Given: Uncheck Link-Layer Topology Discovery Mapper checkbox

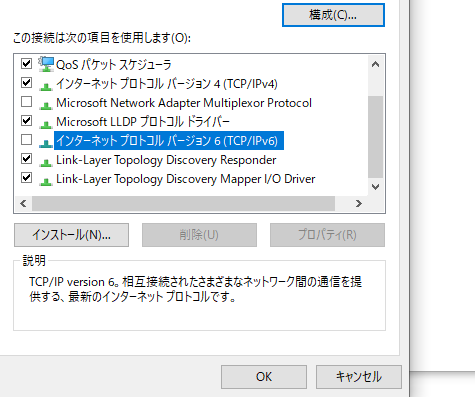Looking at the screenshot, I should point(27,178).
